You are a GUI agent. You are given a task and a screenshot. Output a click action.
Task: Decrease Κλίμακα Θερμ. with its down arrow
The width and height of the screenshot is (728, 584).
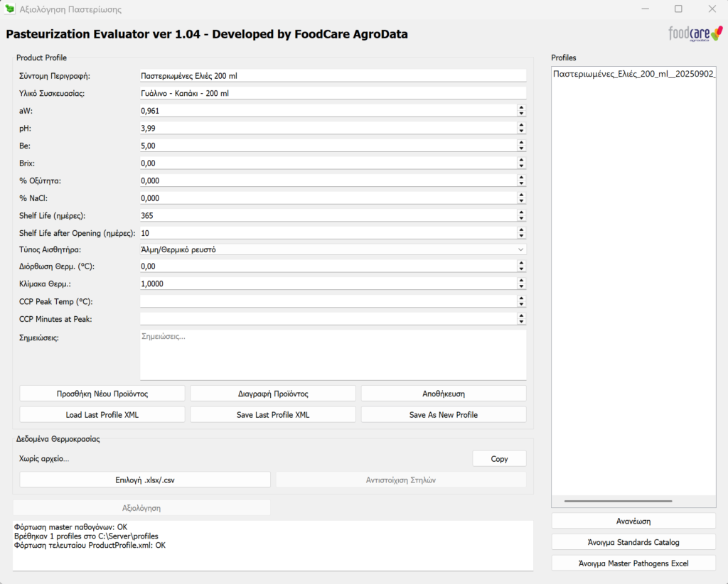pyautogui.click(x=521, y=286)
